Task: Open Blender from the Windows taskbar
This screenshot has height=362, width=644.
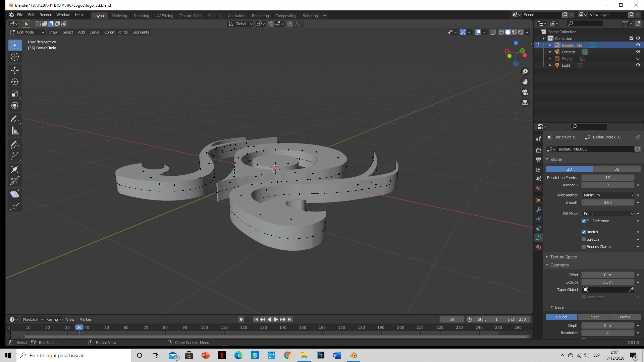Action: click(354, 355)
